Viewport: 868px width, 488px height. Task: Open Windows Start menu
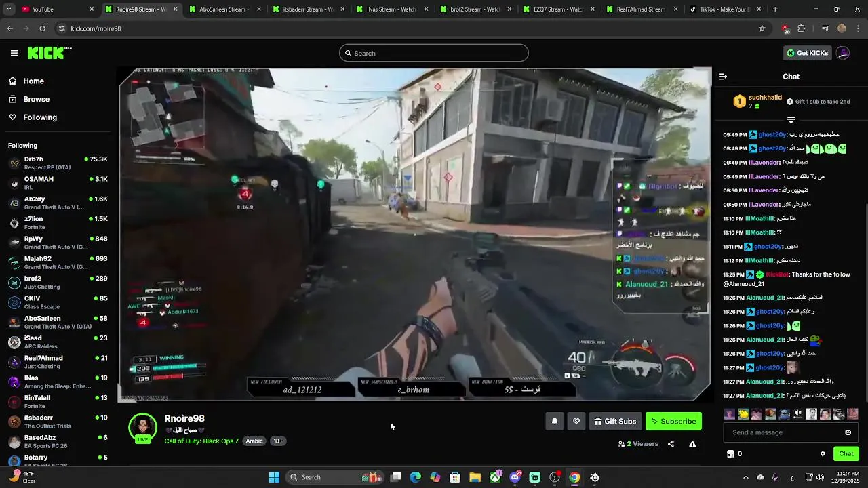[x=274, y=477]
